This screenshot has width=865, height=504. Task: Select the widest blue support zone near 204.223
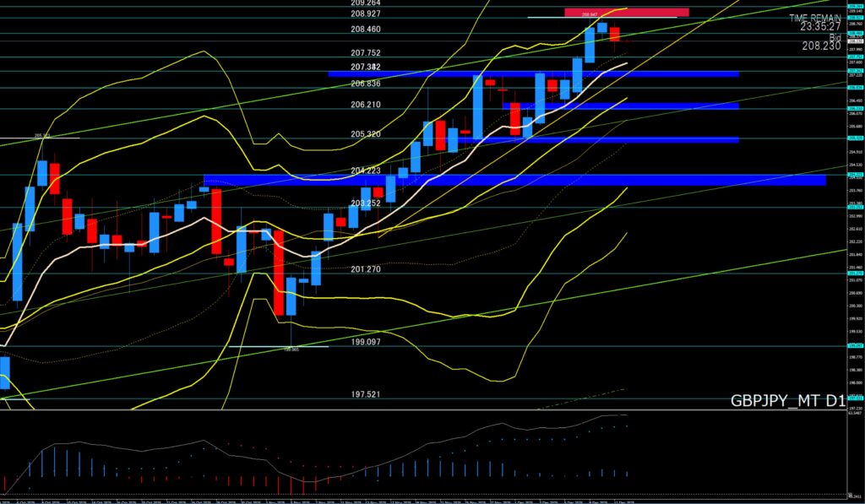[x=514, y=180]
